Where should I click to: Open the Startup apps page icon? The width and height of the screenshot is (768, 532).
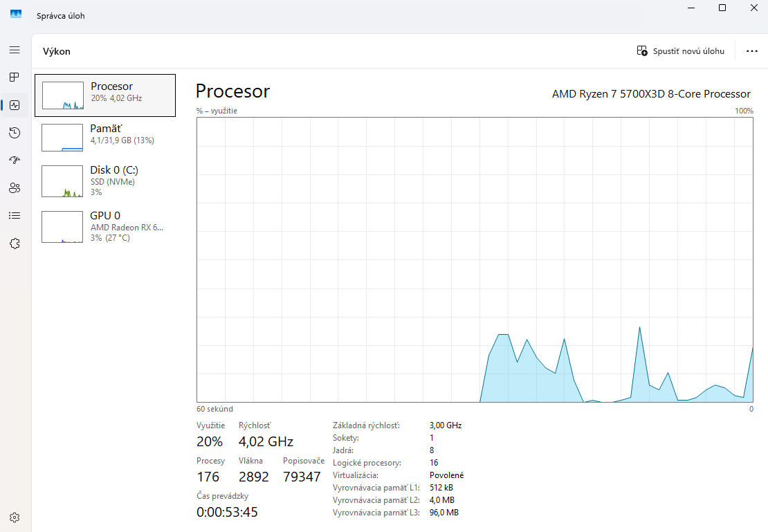point(15,160)
